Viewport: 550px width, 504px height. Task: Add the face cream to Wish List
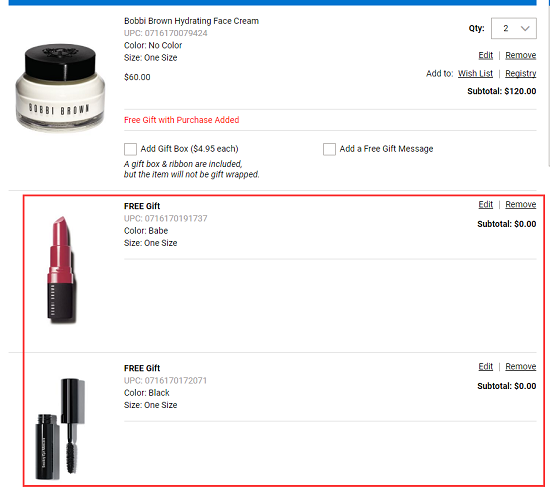click(475, 74)
